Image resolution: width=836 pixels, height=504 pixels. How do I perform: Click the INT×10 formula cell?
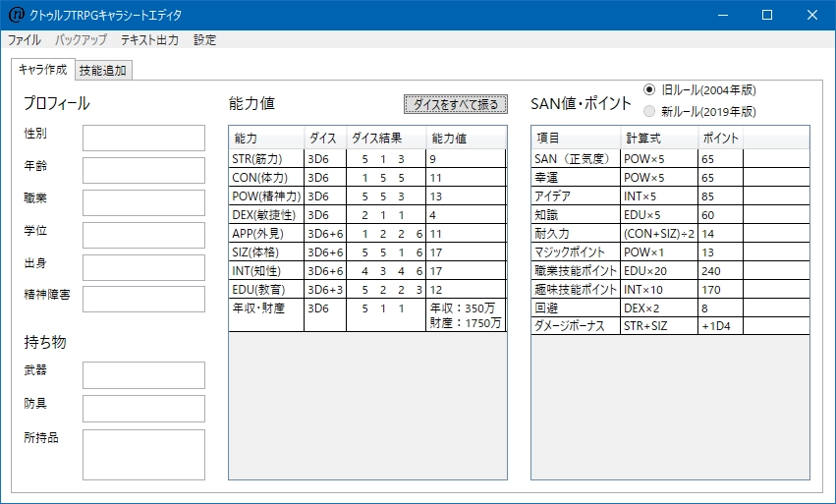tap(659, 290)
